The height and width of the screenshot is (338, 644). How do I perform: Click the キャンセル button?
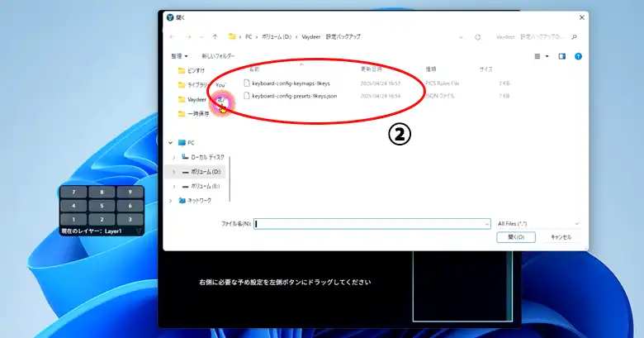point(561,237)
